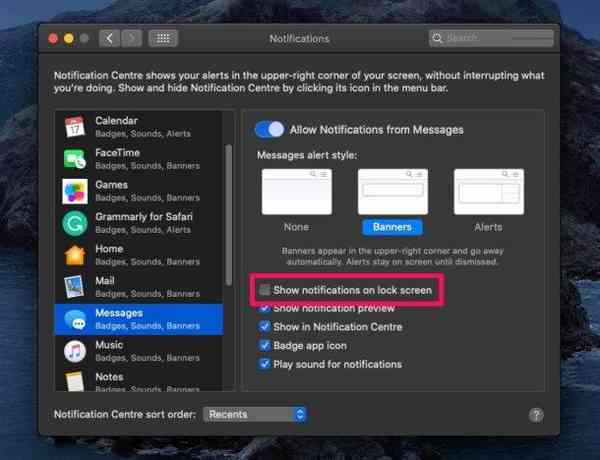The width and height of the screenshot is (600, 460).
Task: Minimize the Notifications window
Action: [x=69, y=39]
